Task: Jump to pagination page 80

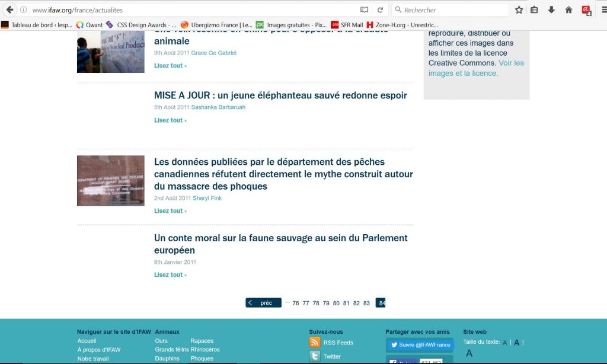Action: (336, 303)
